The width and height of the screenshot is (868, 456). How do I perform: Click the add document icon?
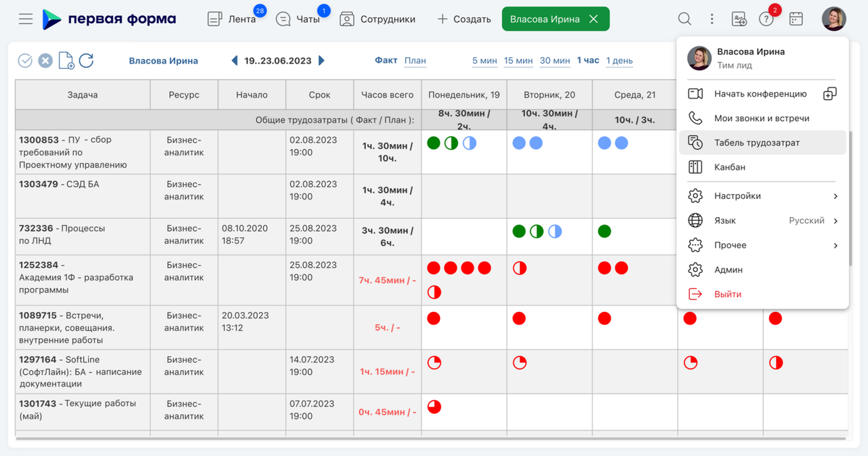pyautogui.click(x=66, y=61)
